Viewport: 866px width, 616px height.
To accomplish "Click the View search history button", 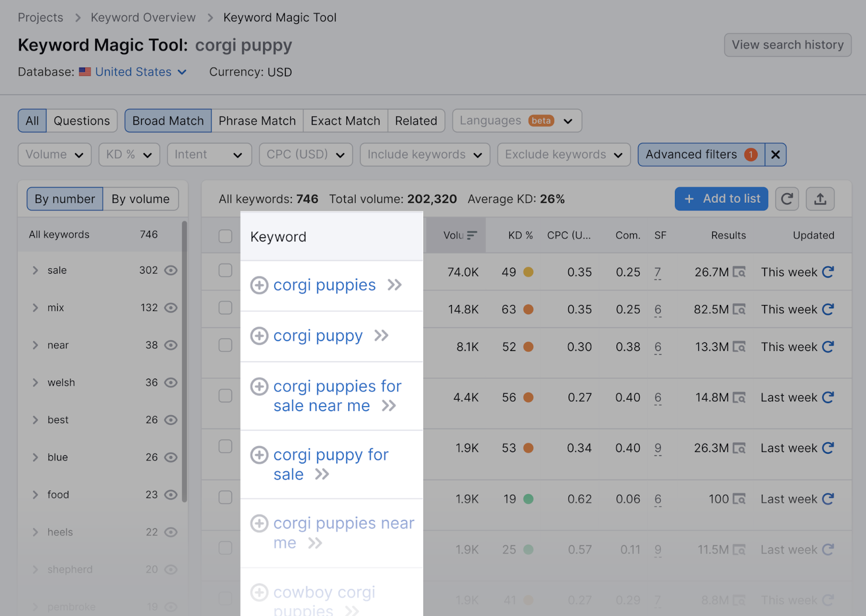I will pyautogui.click(x=788, y=44).
